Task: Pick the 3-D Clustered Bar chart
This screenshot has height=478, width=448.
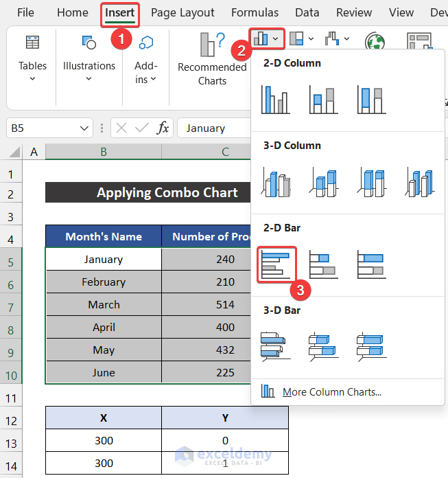Action: point(275,346)
